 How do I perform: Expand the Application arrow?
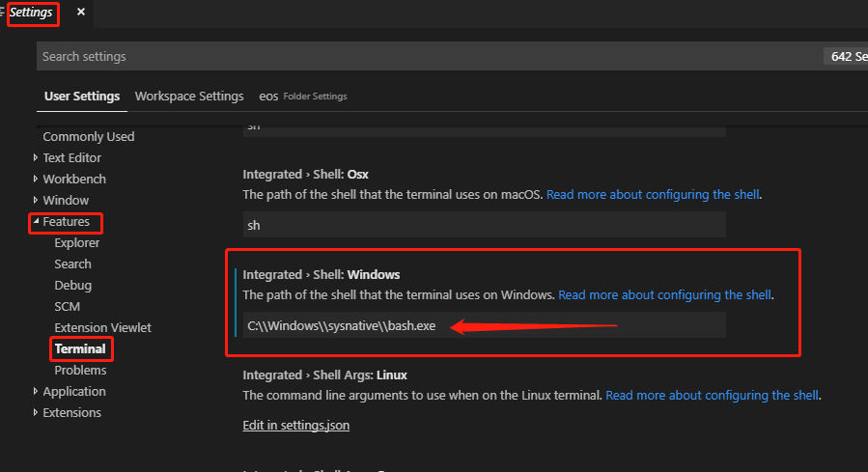pos(36,391)
